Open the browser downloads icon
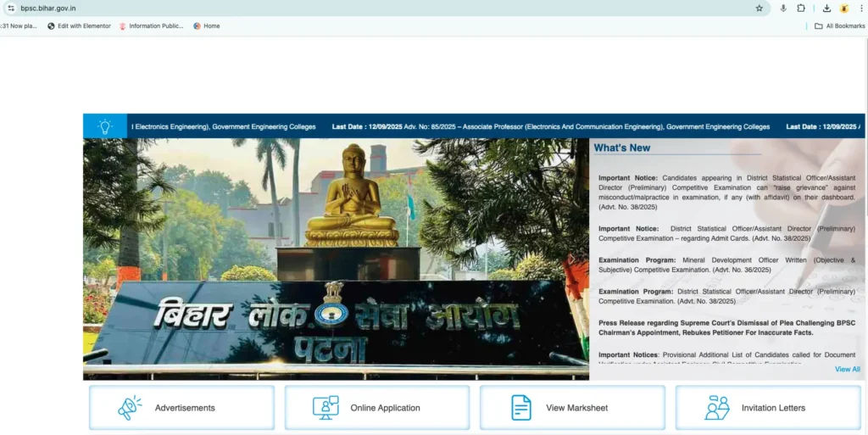The width and height of the screenshot is (868, 435). coord(826,8)
